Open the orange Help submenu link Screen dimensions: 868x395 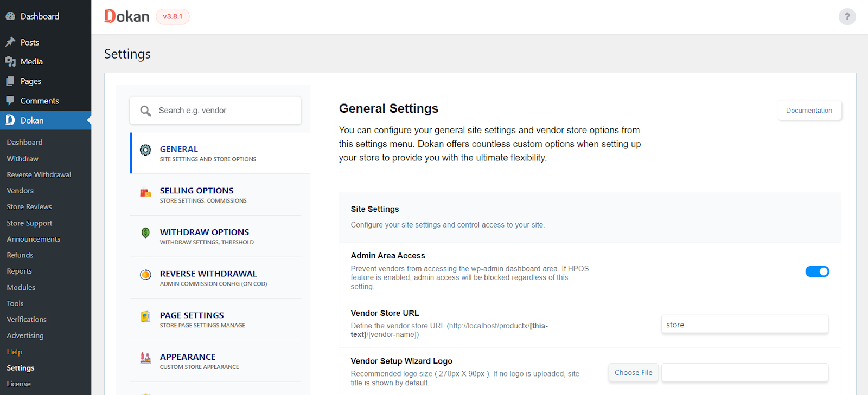[15, 352]
